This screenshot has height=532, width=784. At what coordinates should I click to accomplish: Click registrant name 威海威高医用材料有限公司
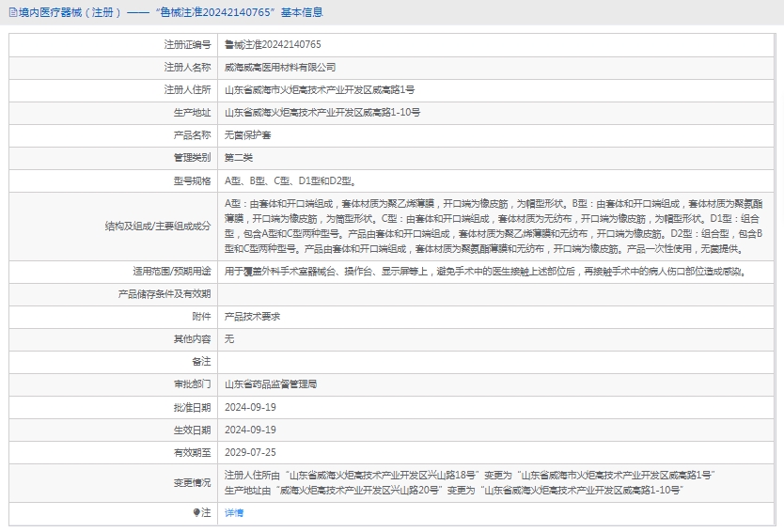tap(280, 67)
